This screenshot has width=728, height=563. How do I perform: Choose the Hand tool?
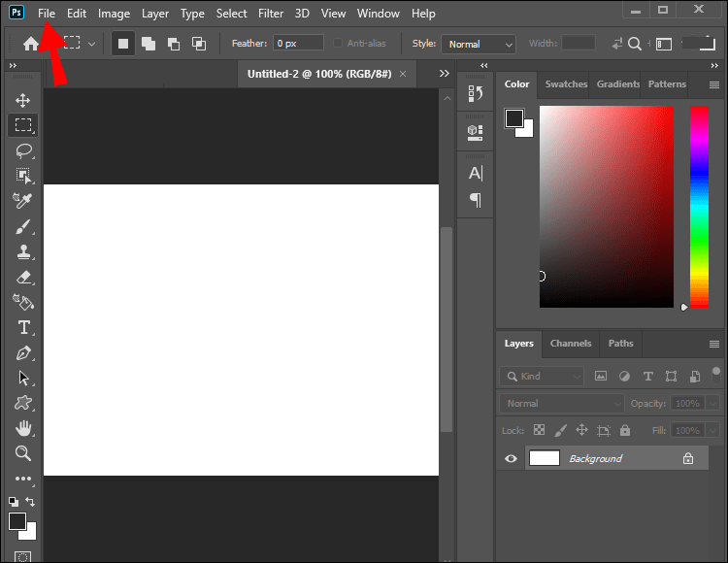coord(22,428)
